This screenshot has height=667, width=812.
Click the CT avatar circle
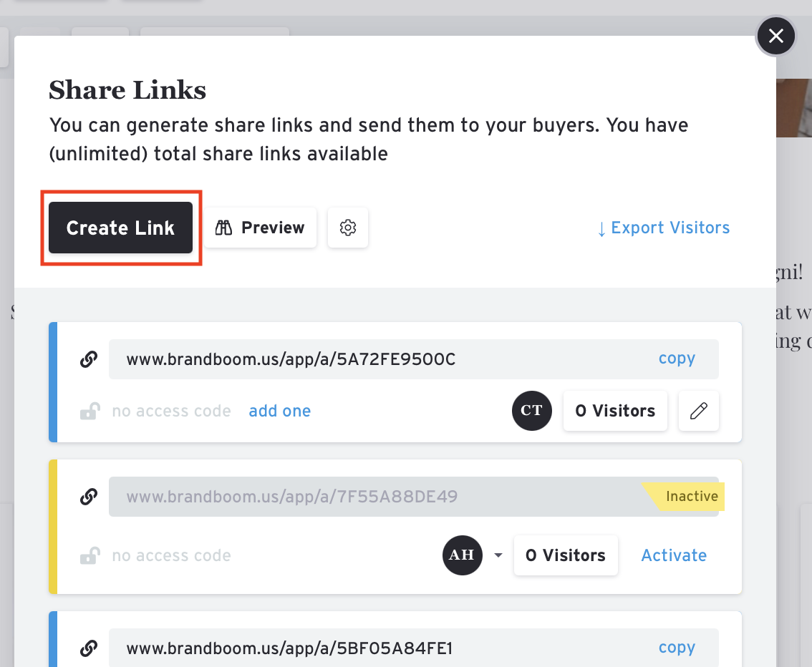[x=532, y=410]
